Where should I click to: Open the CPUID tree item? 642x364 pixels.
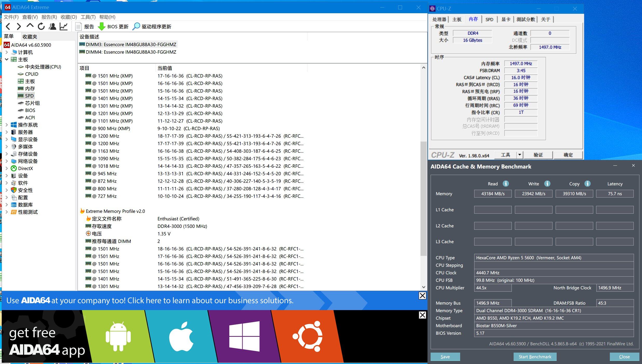pyautogui.click(x=31, y=74)
